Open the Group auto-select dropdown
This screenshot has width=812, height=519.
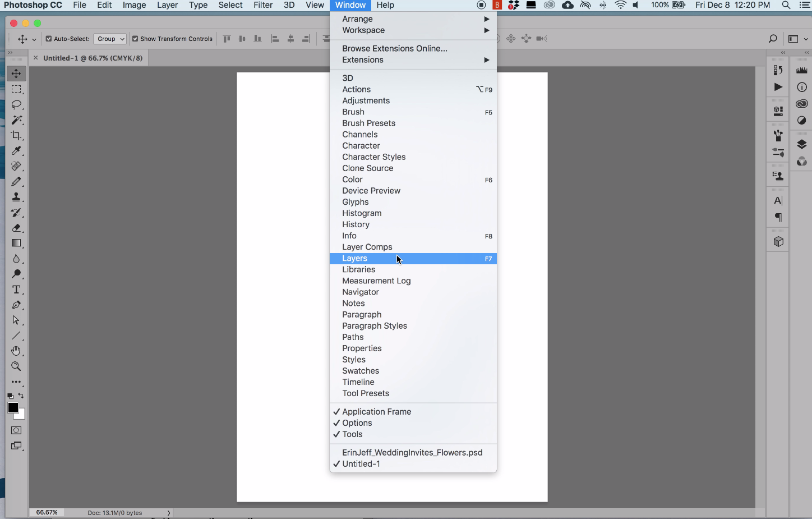point(110,39)
